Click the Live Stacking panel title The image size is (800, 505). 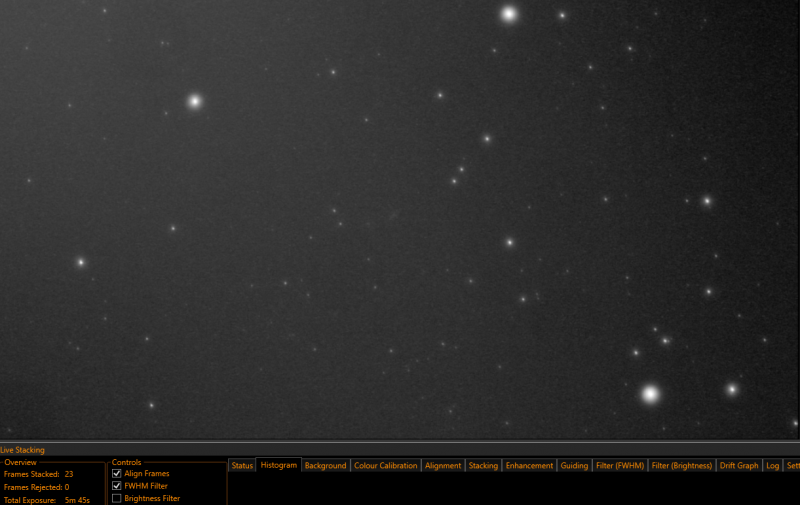click(x=22, y=450)
